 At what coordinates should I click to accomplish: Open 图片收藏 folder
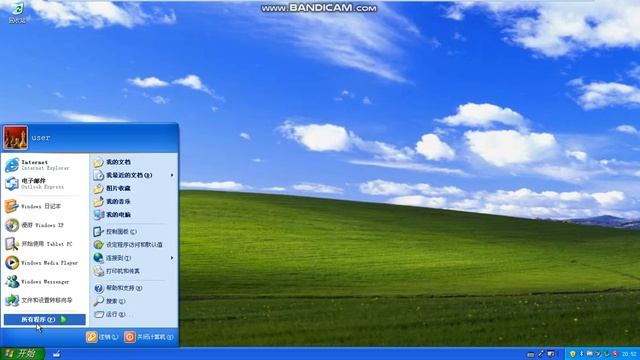(x=134, y=188)
